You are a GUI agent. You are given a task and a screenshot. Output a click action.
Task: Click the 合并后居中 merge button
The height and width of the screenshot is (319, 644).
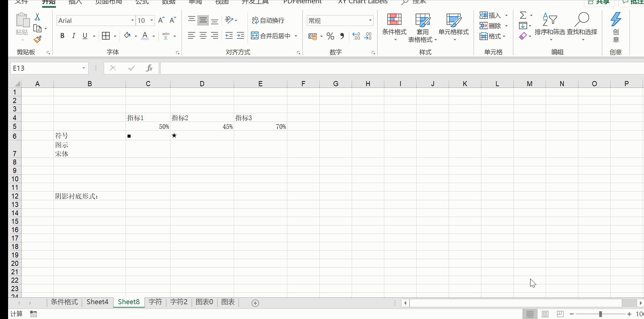[271, 36]
